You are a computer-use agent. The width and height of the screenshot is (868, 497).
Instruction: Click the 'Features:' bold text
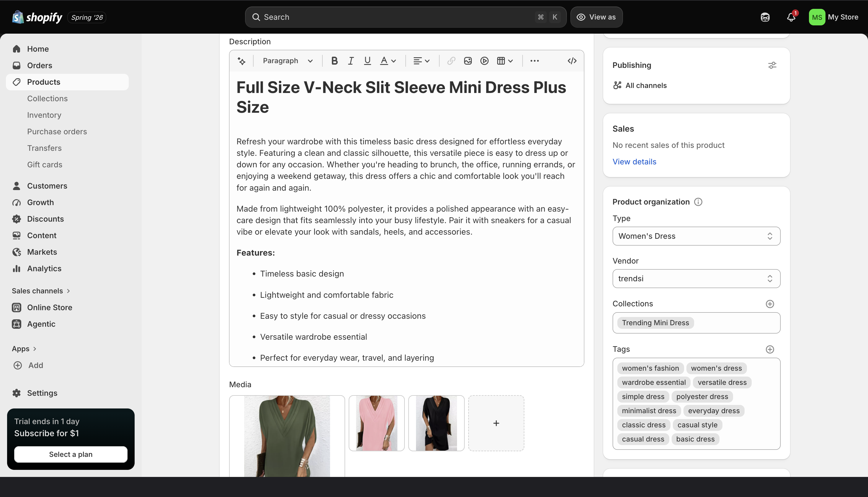256,253
